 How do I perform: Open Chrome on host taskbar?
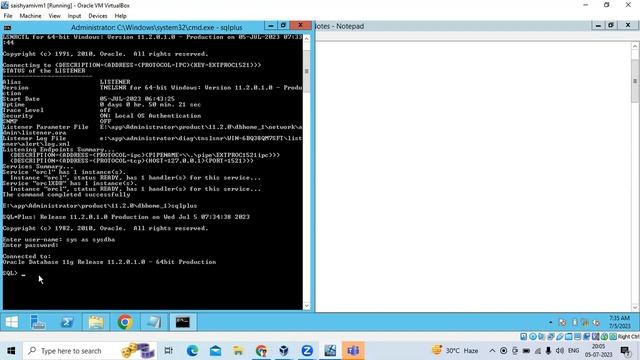pos(261,351)
